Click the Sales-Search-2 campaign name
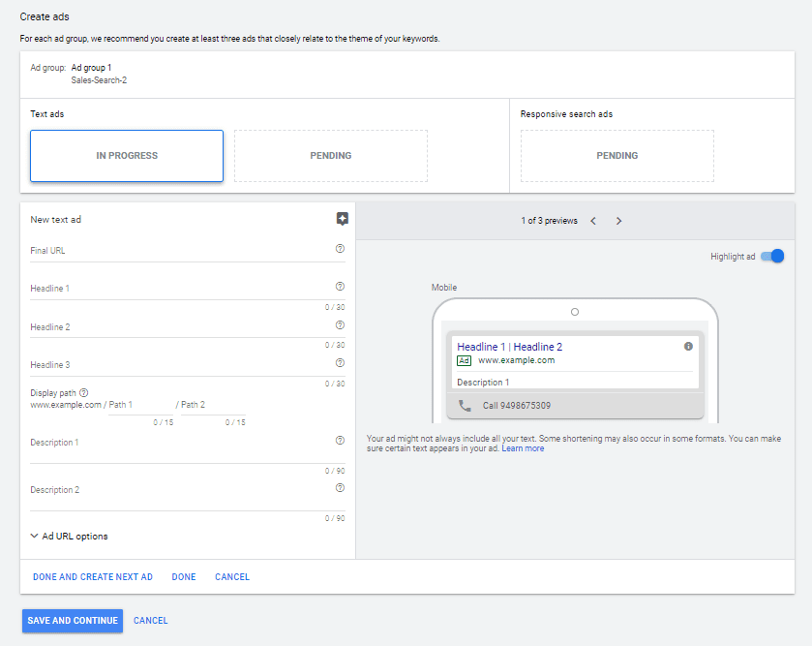 (x=99, y=80)
